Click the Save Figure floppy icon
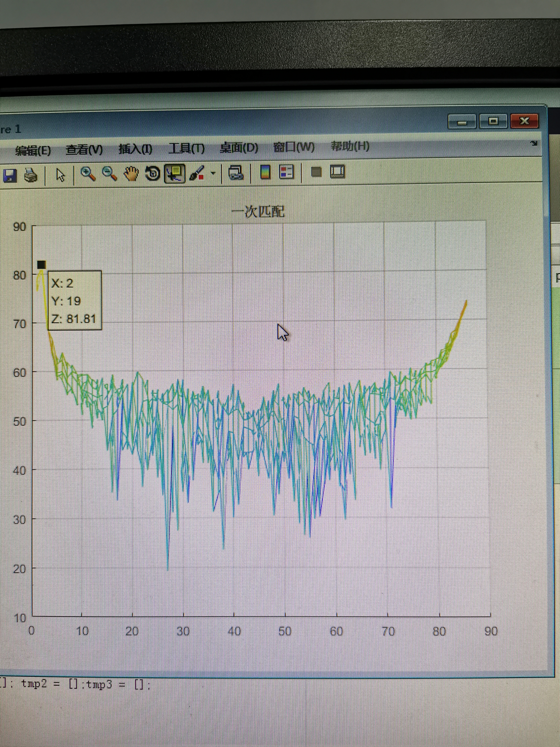The image size is (560, 747). click(x=10, y=176)
